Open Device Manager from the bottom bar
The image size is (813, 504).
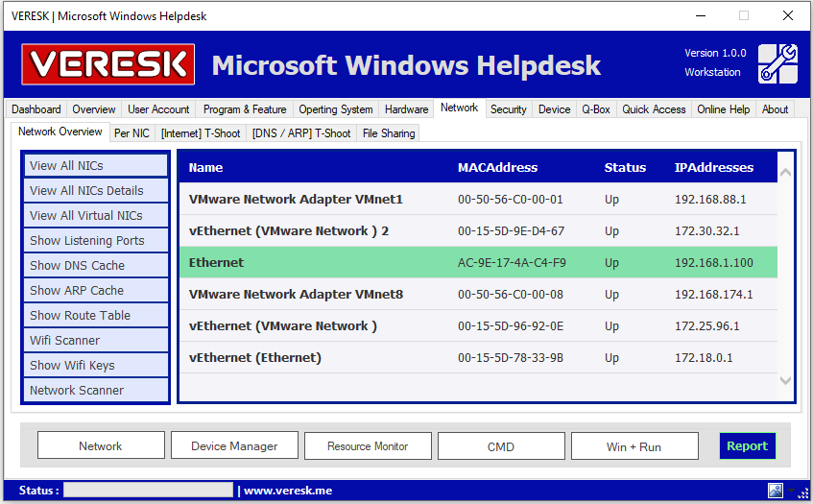tap(234, 446)
